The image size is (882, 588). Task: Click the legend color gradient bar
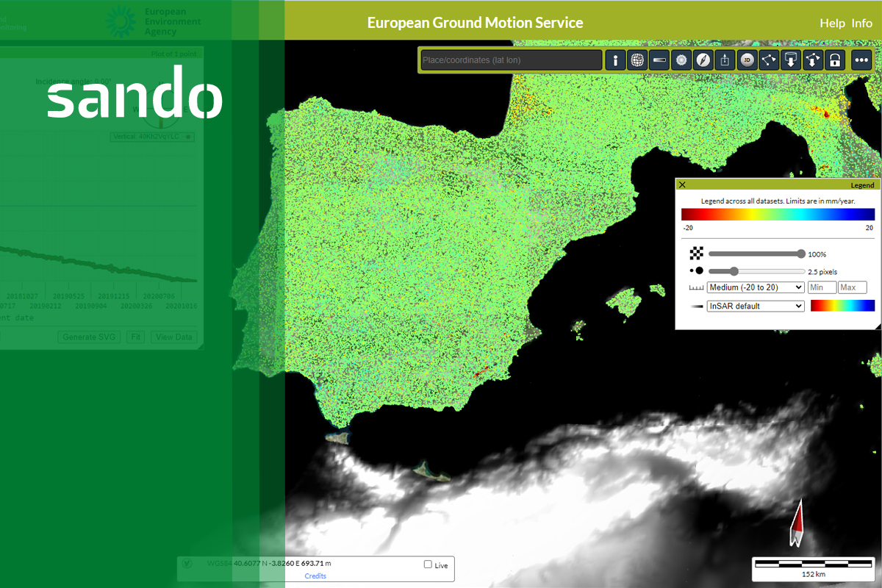778,215
